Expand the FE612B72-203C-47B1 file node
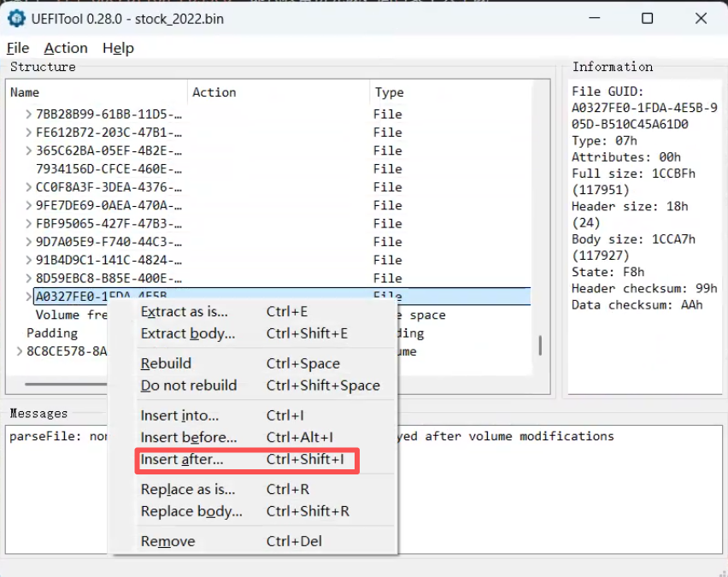Screen dimensions: 728x577 [x=29, y=132]
